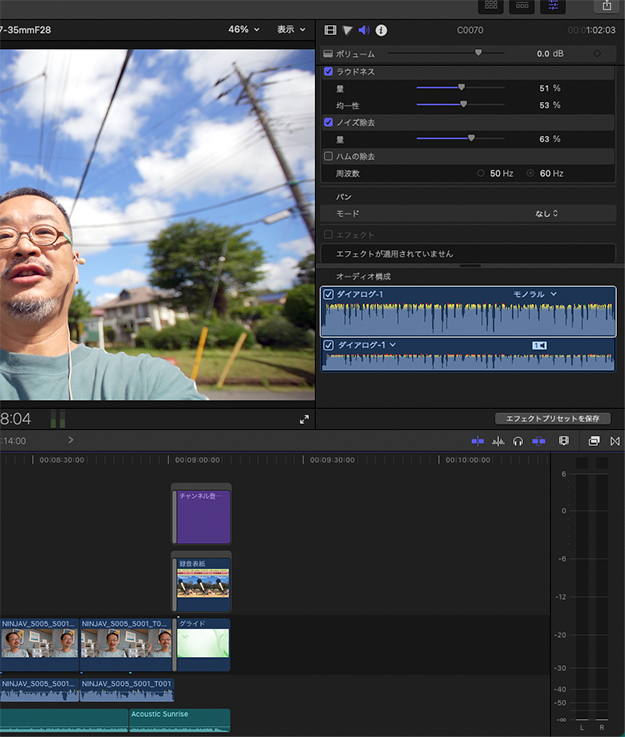This screenshot has height=737, width=625.
Task: Click the 63 % noise removal value
Action: (x=549, y=139)
